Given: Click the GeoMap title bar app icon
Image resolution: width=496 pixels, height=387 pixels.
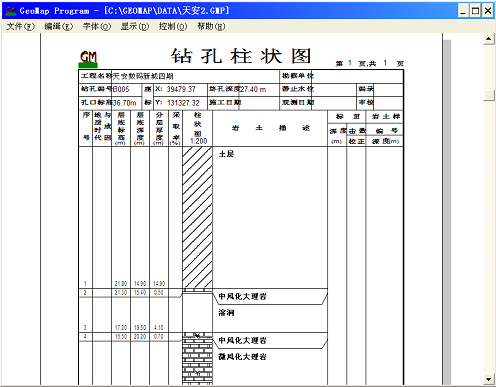Looking at the screenshot, I should click(x=10, y=11).
